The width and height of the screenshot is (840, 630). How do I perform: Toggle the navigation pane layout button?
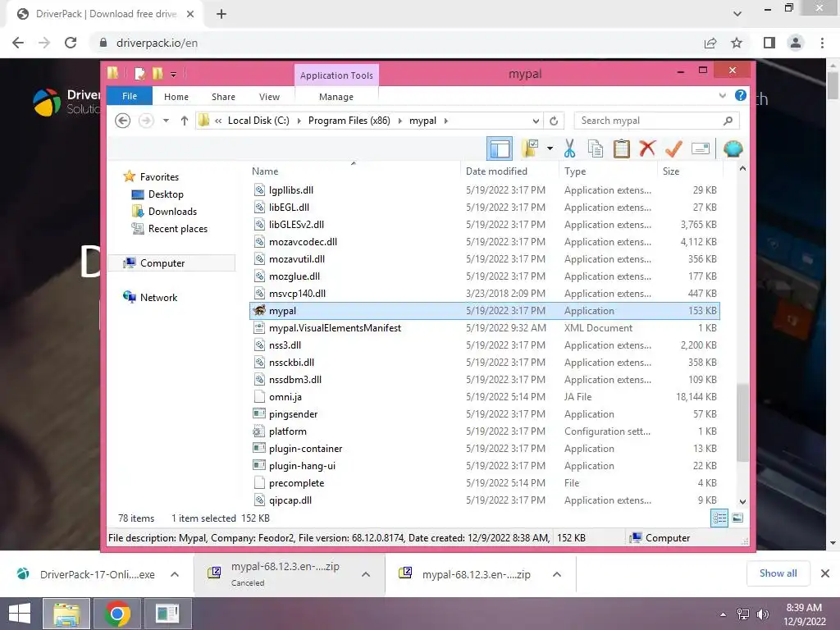pyautogui.click(x=500, y=148)
